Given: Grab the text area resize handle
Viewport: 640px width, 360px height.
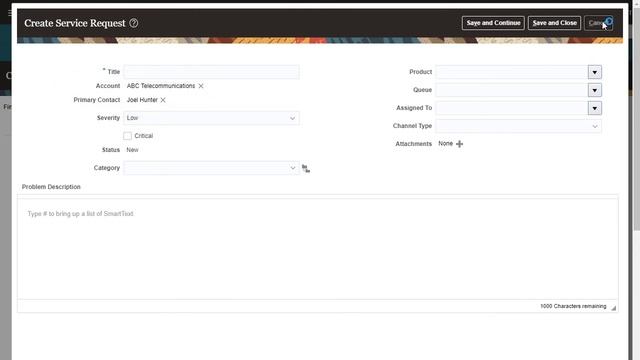Looking at the screenshot, I should [x=613, y=308].
